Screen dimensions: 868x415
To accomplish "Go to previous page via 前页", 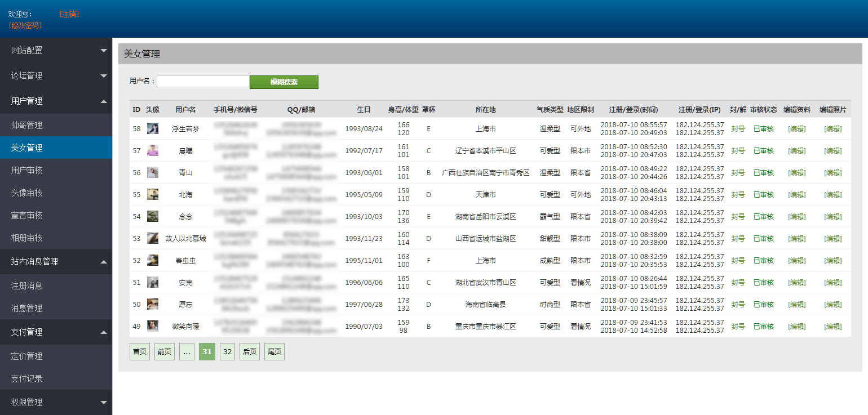I will (x=165, y=351).
